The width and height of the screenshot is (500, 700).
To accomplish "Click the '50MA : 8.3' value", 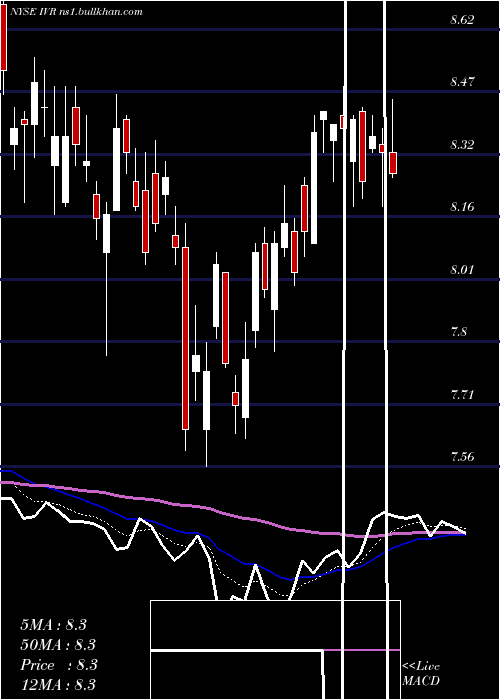I will coord(58,645).
